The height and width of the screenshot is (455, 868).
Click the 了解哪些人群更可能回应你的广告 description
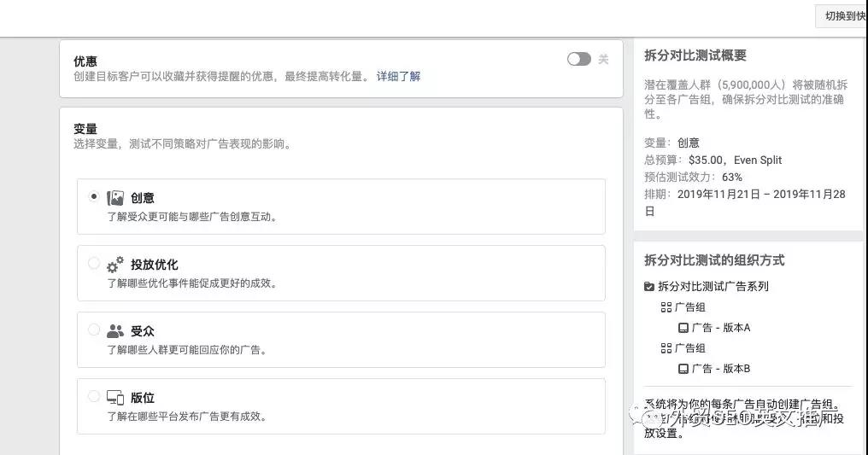(187, 350)
